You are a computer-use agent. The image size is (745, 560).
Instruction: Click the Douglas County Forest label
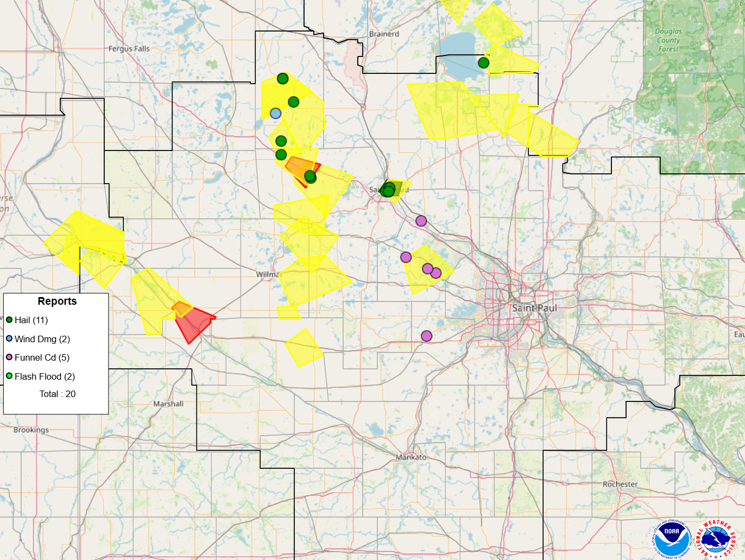tap(668, 40)
